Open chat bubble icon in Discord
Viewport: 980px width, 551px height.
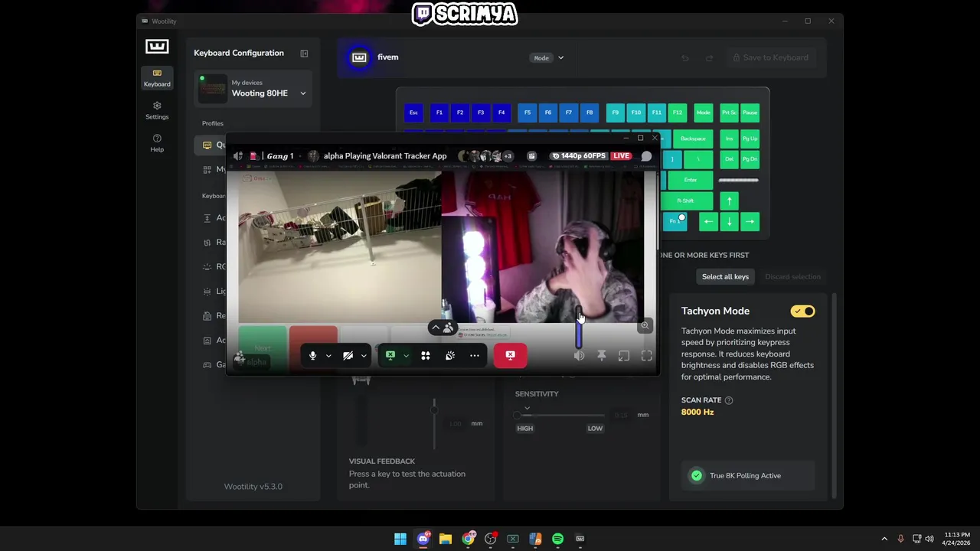pyautogui.click(x=646, y=156)
